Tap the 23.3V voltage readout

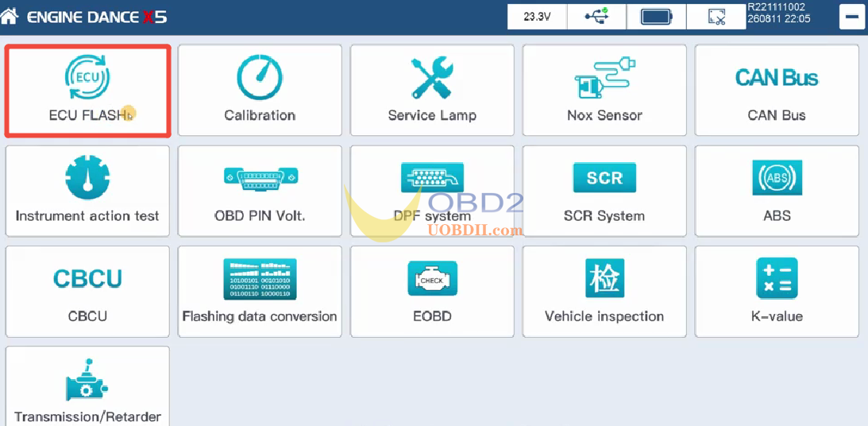click(x=537, y=17)
